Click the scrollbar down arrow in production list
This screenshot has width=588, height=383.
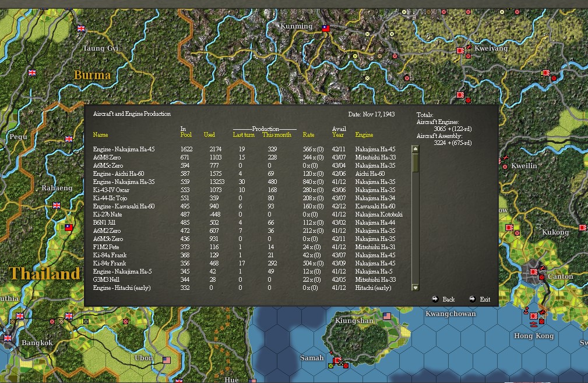[x=415, y=288]
